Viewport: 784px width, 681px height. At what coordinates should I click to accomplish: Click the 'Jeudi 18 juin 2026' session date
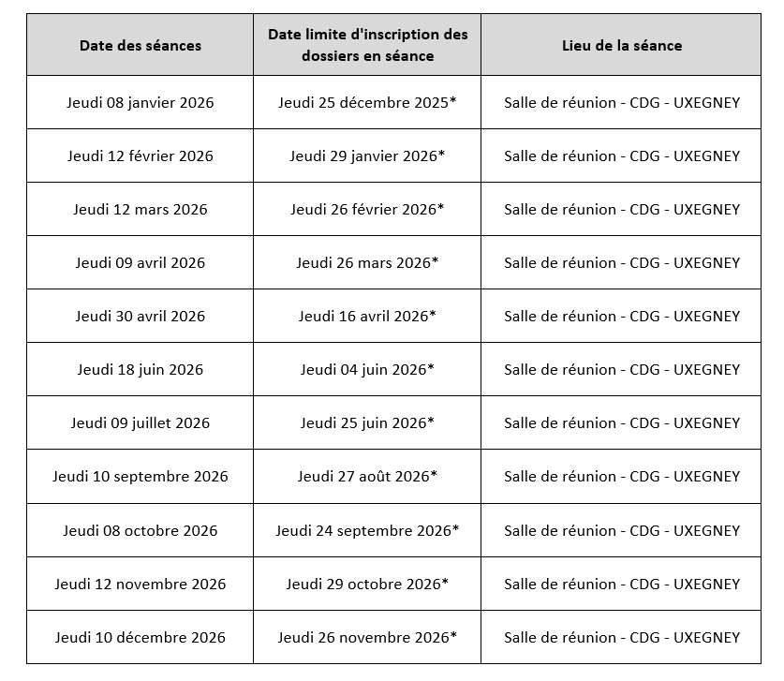tap(140, 369)
